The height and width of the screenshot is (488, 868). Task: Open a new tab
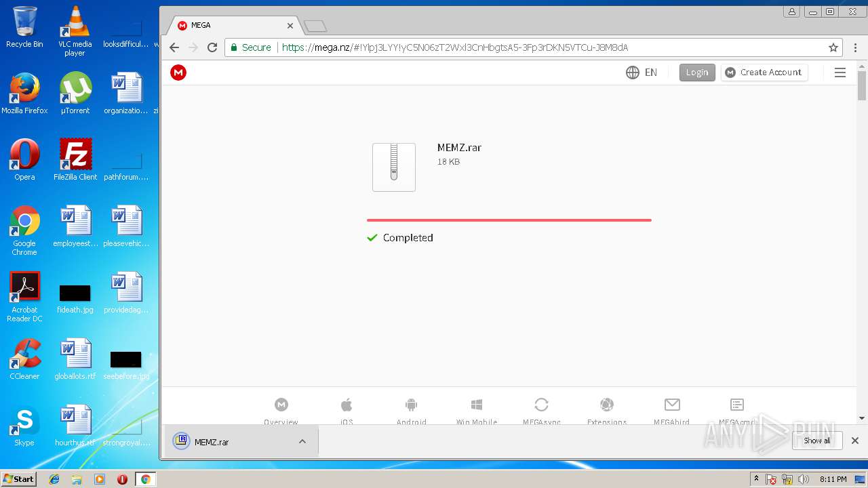pyautogui.click(x=315, y=26)
